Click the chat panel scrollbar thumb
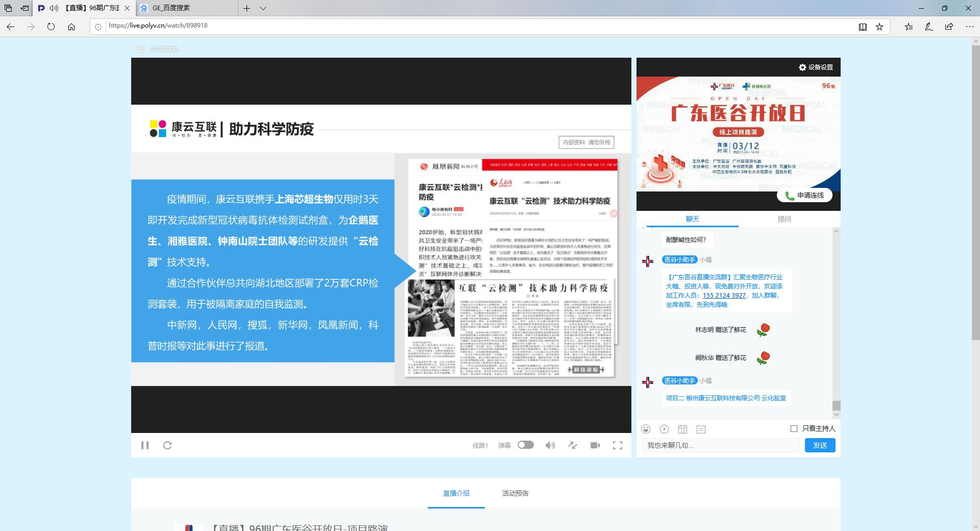This screenshot has width=980, height=531. [836, 405]
